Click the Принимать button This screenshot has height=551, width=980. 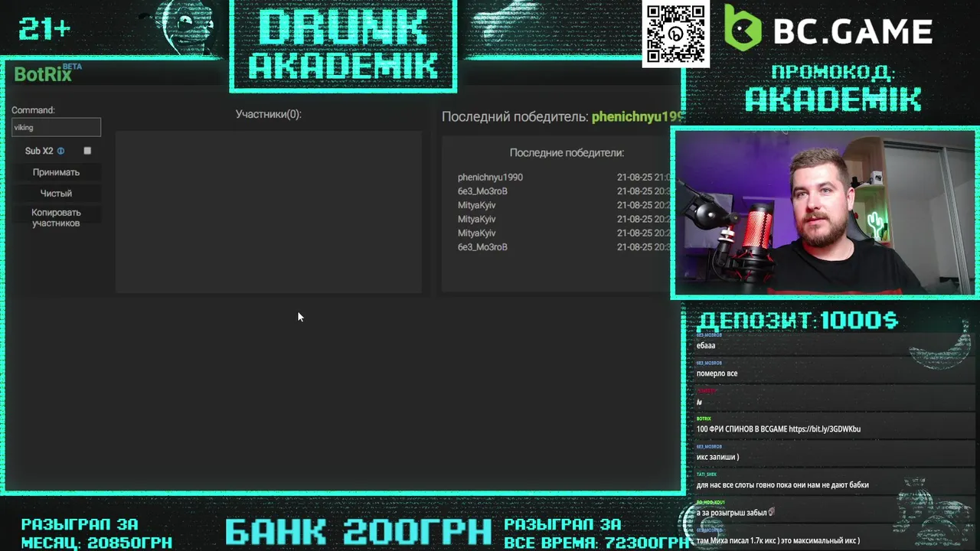pyautogui.click(x=56, y=173)
